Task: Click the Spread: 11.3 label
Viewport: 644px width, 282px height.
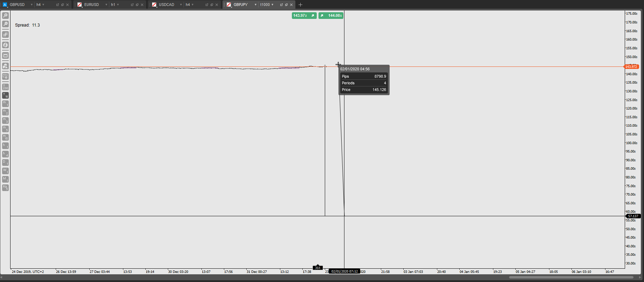Action: [x=27, y=25]
